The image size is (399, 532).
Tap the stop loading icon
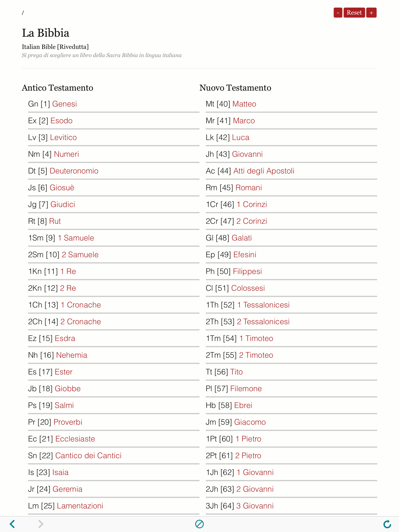click(199, 524)
